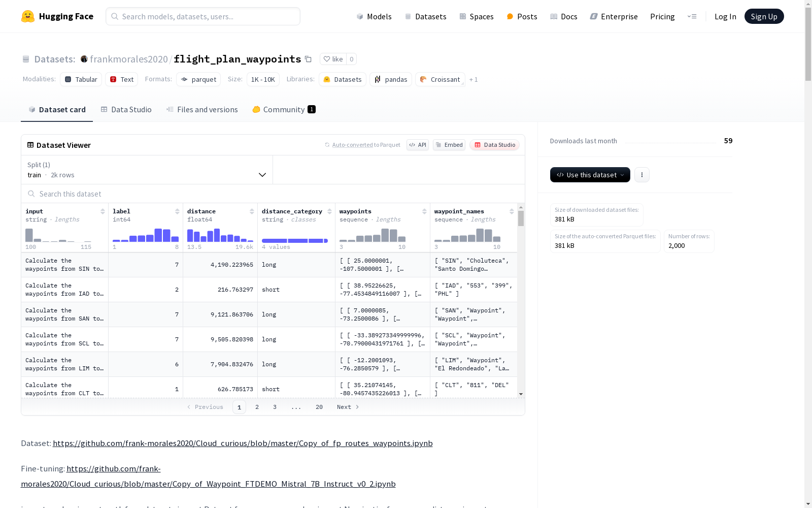The image size is (812, 508).
Task: Sort the input column
Action: pyautogui.click(x=103, y=211)
